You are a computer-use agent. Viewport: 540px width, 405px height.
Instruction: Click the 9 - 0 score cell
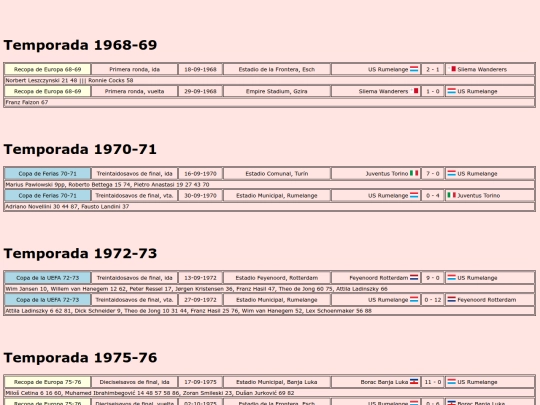coord(433,278)
